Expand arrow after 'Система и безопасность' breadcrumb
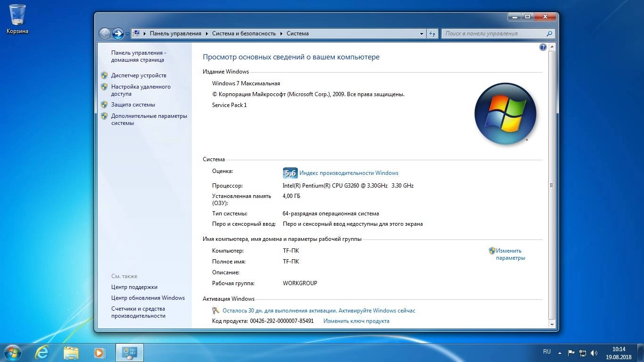644x362 pixels. click(x=281, y=33)
